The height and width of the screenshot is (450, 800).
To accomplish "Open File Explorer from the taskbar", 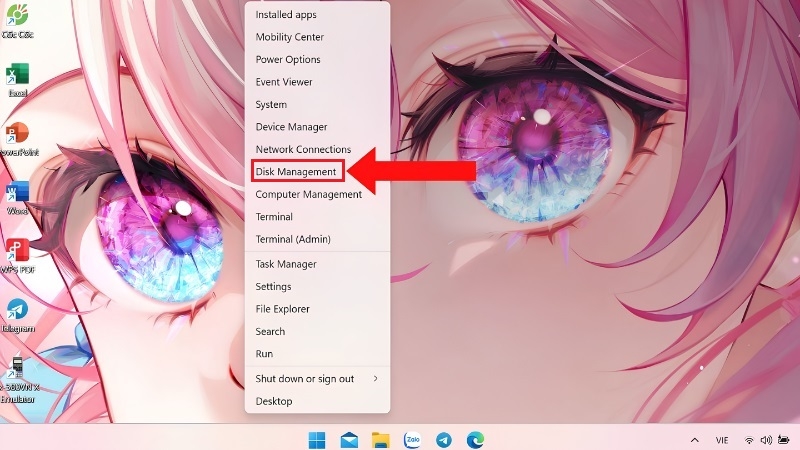I will point(381,440).
